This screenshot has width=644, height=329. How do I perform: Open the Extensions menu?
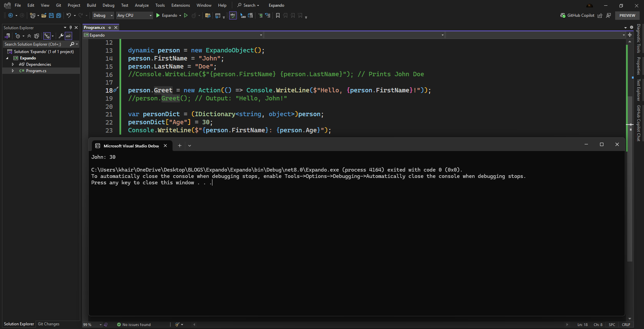click(180, 5)
